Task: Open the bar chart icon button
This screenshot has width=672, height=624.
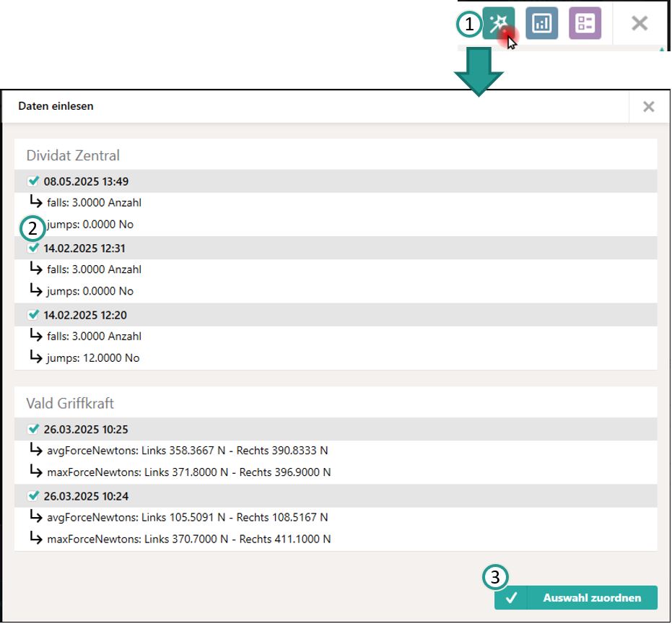Action: click(541, 24)
